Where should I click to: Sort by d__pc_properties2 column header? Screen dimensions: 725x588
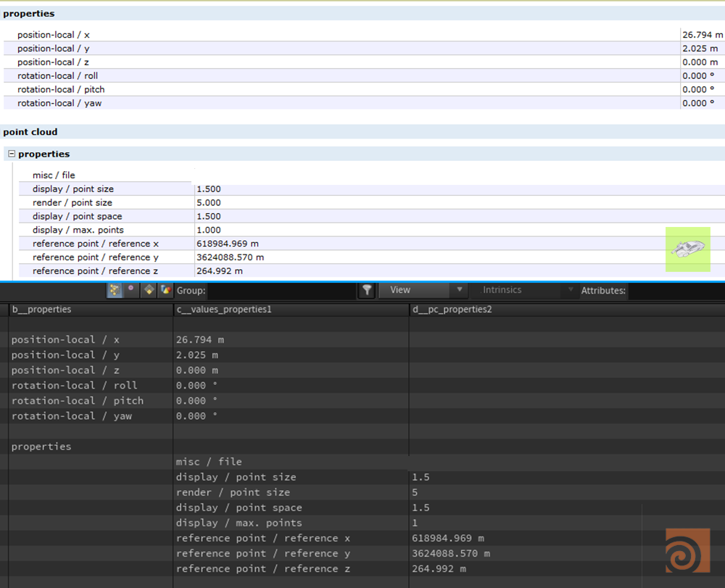coord(567,310)
